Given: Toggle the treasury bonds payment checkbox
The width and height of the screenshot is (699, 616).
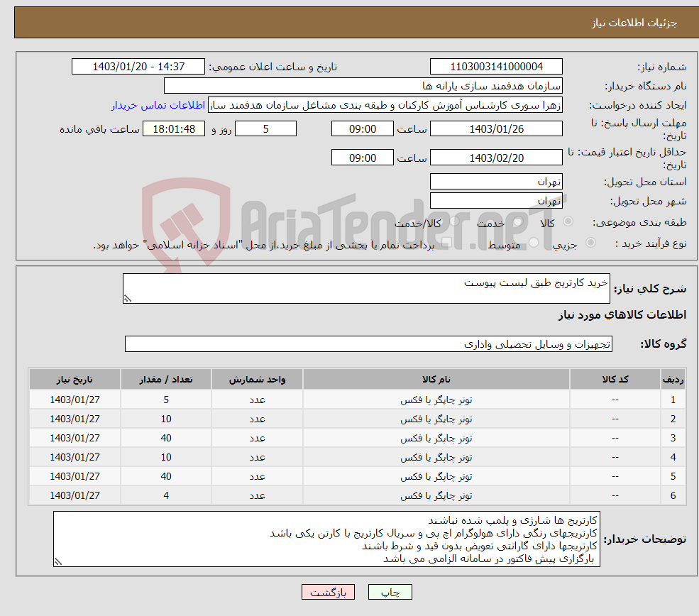Looking at the screenshot, I should [446, 243].
